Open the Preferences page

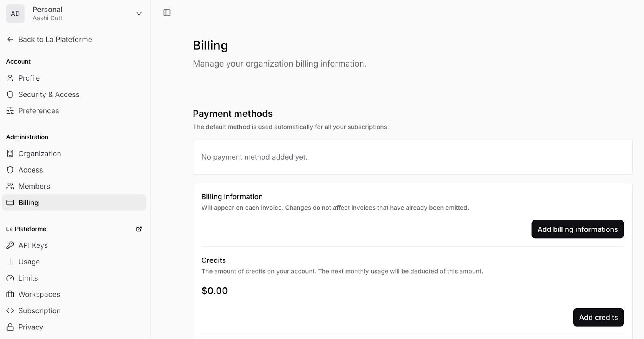pos(39,111)
